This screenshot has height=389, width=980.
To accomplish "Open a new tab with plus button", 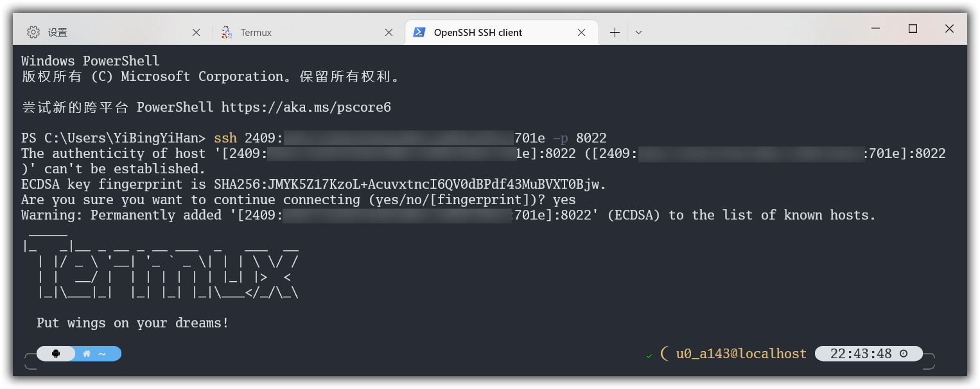I will [x=615, y=33].
